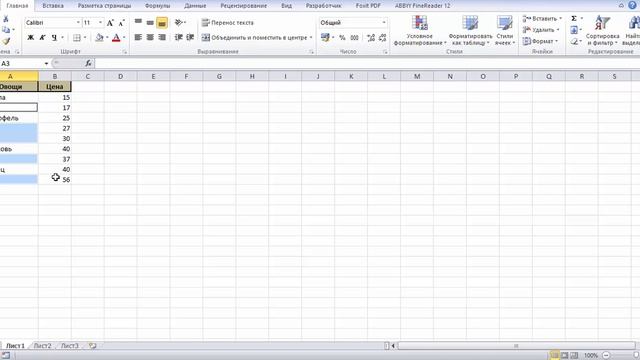Open Форматировать как таблицу gallery

click(470, 30)
